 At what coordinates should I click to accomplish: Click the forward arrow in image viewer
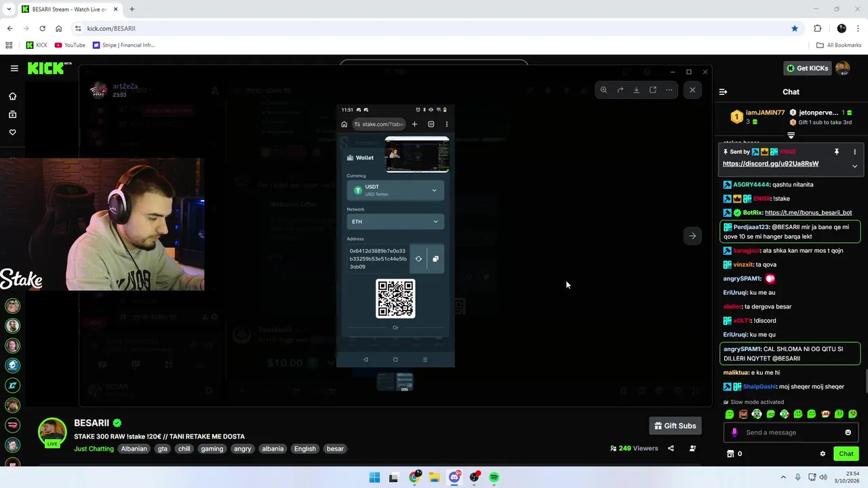(x=620, y=90)
